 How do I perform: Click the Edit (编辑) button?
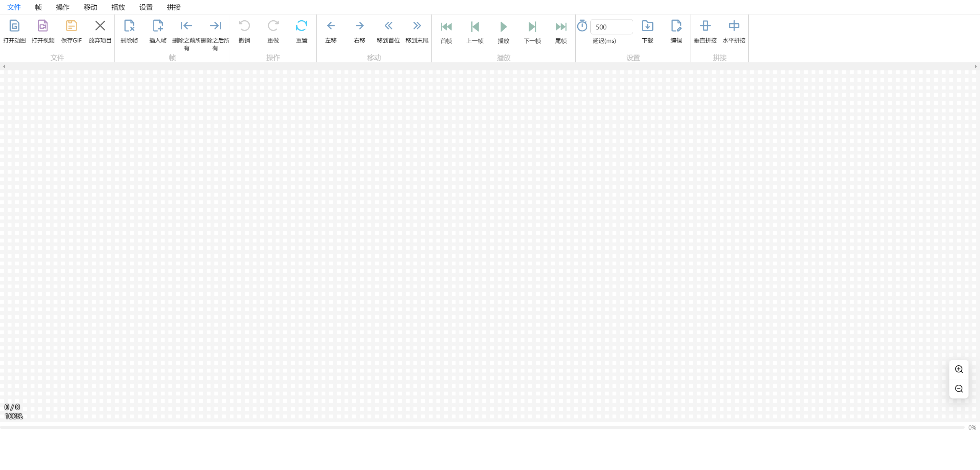(676, 26)
